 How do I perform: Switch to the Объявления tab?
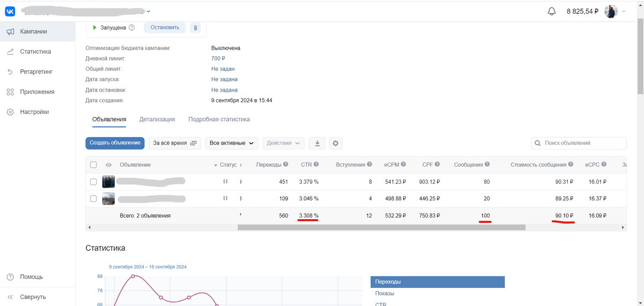click(x=109, y=120)
